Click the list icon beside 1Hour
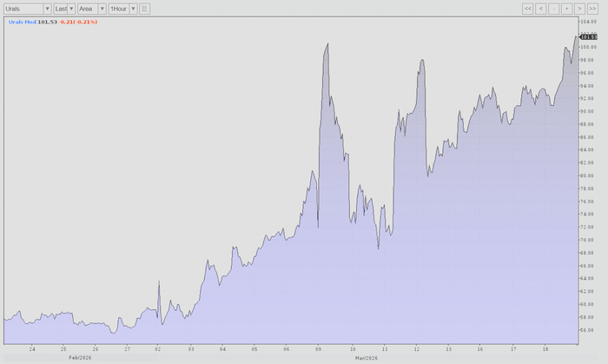Image resolution: width=608 pixels, height=364 pixels. pos(144,9)
